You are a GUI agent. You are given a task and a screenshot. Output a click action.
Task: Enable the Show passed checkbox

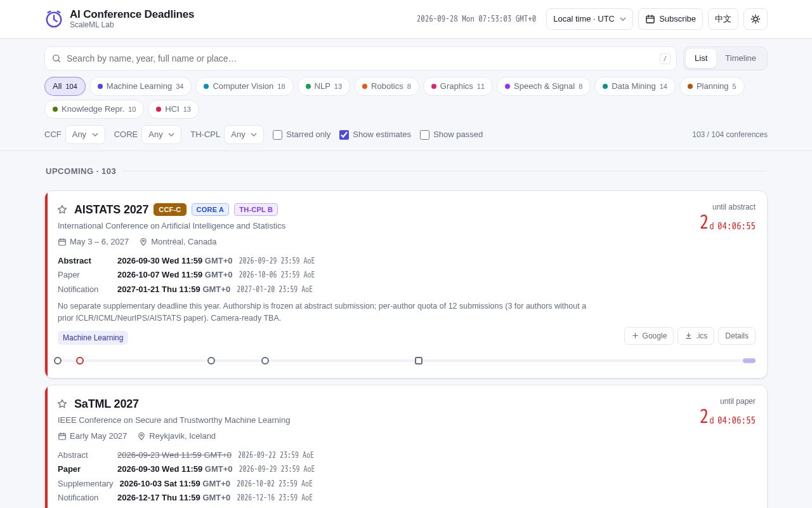tap(424, 135)
